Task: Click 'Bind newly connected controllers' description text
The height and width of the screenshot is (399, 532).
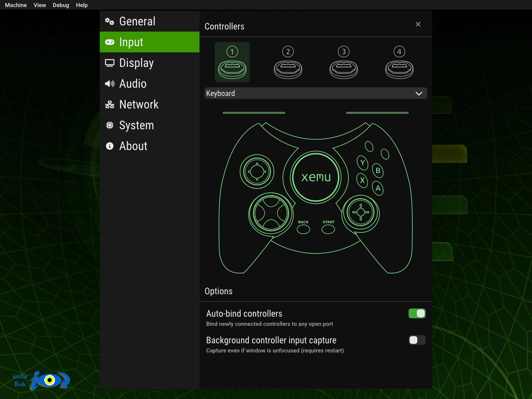Action: coord(270,324)
